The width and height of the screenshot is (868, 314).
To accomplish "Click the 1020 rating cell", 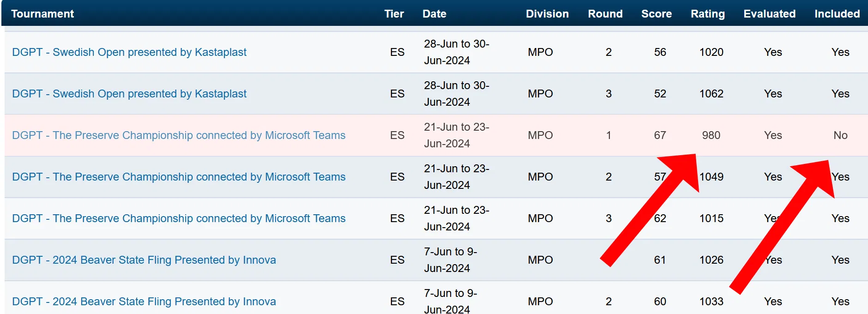I will [x=711, y=52].
